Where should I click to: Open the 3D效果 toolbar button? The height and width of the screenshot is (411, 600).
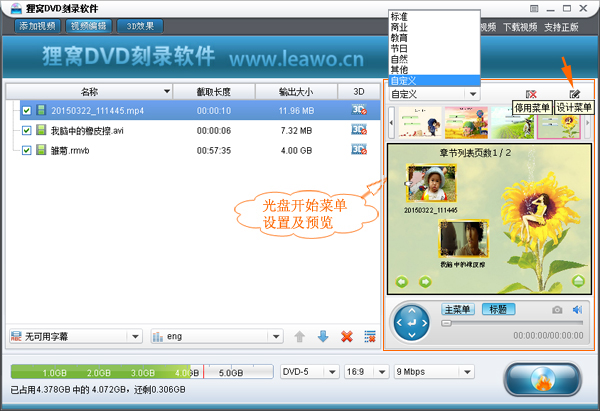[x=140, y=26]
